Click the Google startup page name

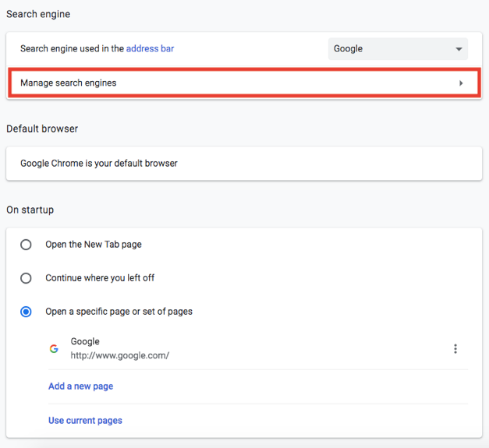[x=85, y=341]
